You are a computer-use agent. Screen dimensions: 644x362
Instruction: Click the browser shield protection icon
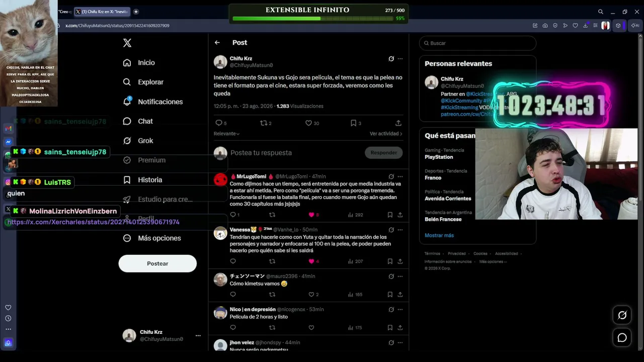tap(555, 26)
